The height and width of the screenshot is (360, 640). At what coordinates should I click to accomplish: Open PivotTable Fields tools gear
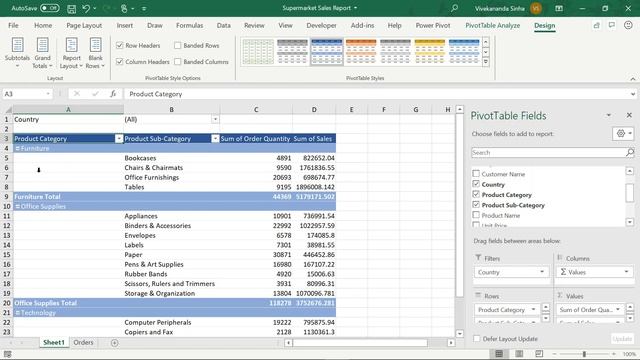(623, 133)
